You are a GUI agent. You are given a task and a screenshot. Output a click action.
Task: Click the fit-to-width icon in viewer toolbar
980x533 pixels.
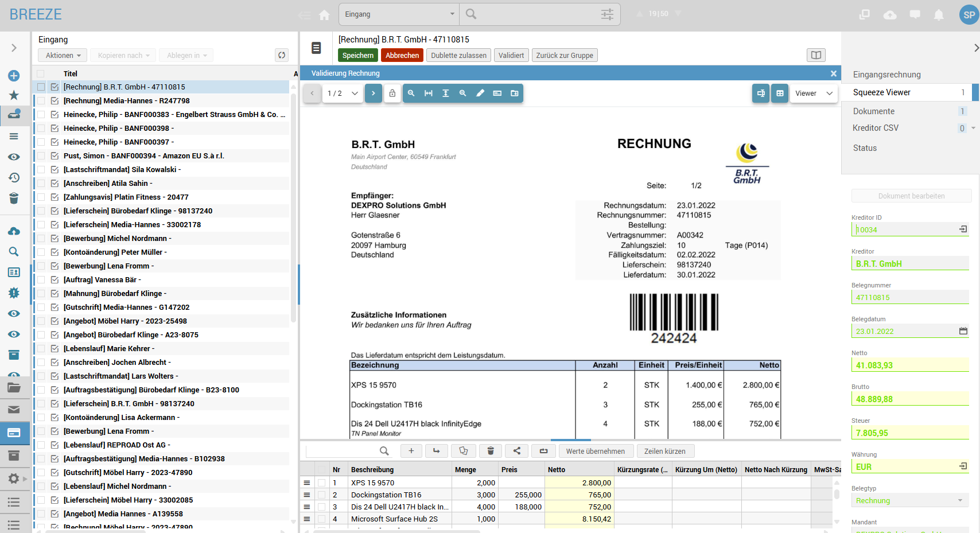428,93
